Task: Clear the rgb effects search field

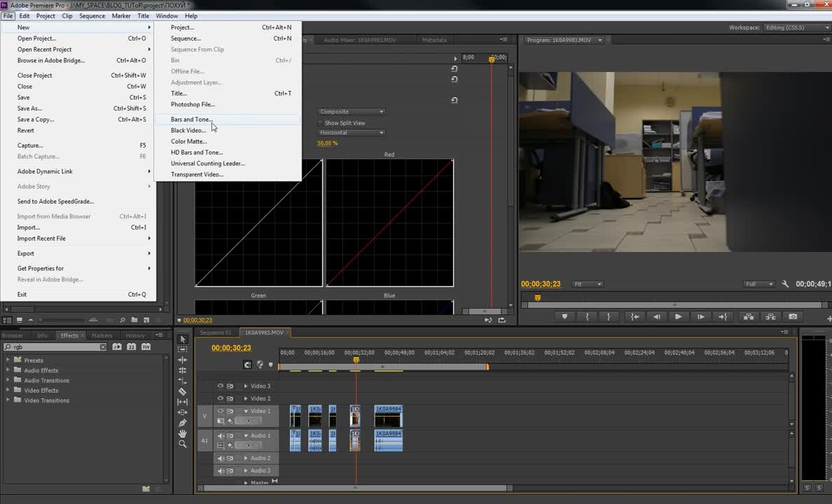Action: tap(103, 347)
